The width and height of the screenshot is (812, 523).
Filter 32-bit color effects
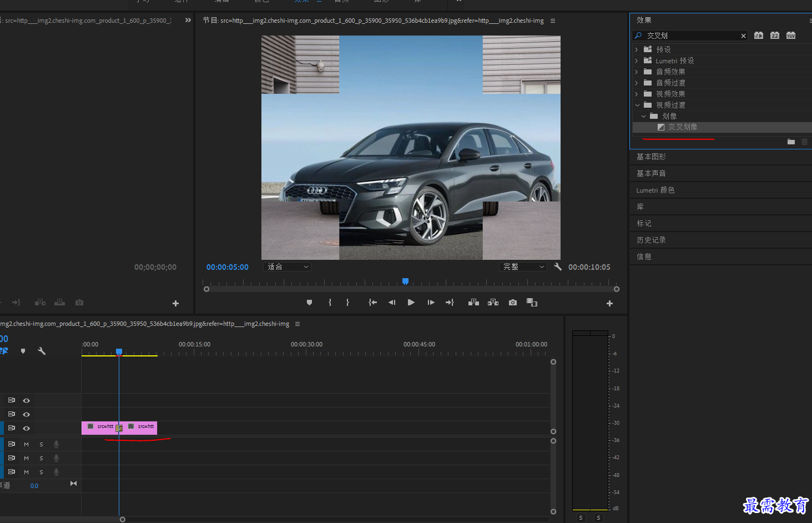click(775, 36)
